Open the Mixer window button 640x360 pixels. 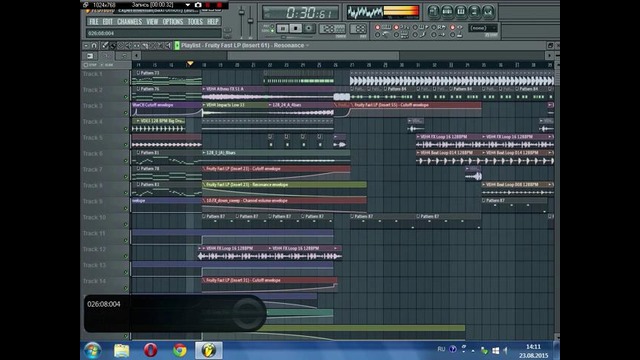[x=488, y=11]
